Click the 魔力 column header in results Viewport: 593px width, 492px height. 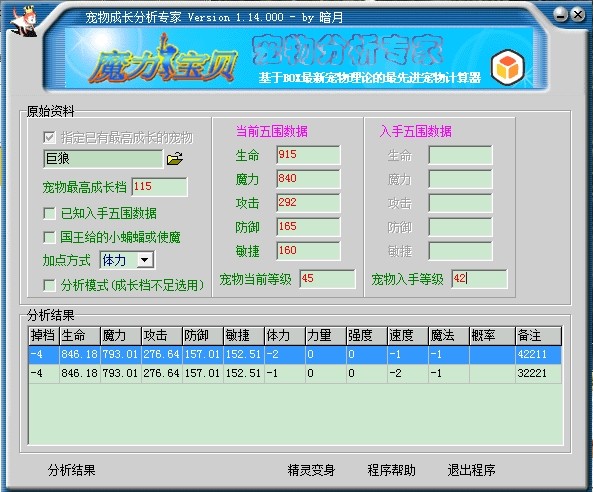(x=121, y=336)
